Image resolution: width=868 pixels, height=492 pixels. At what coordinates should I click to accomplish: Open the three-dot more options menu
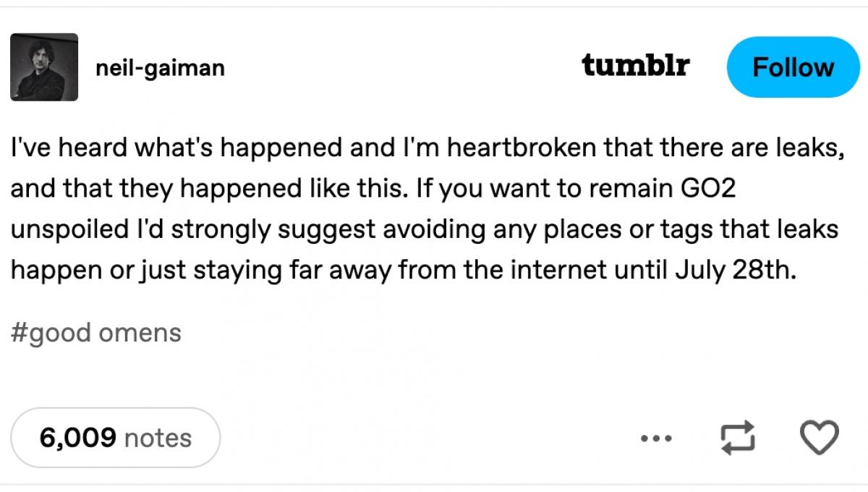(657, 438)
